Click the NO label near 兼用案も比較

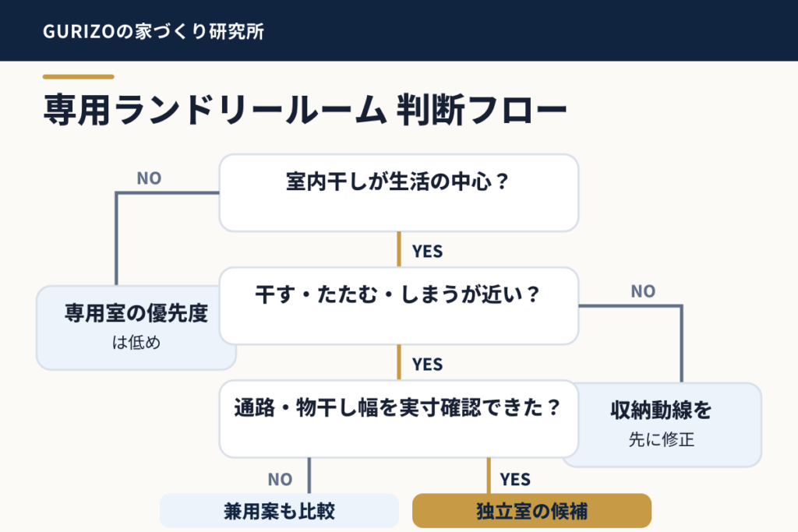(280, 479)
